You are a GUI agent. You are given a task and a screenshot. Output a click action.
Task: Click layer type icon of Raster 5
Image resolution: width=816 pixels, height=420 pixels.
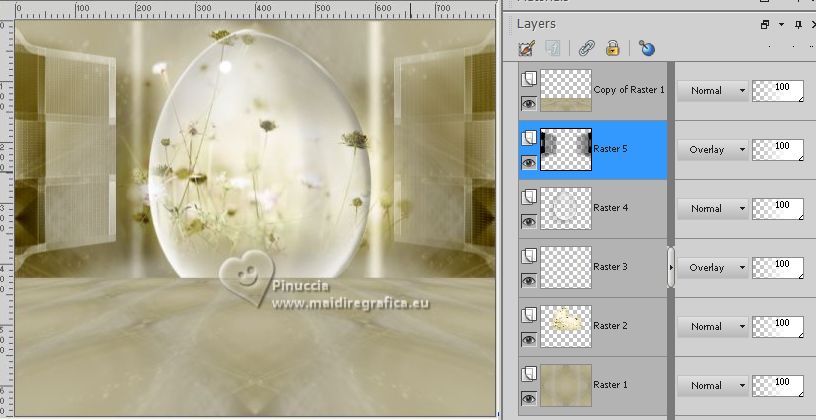point(529,137)
